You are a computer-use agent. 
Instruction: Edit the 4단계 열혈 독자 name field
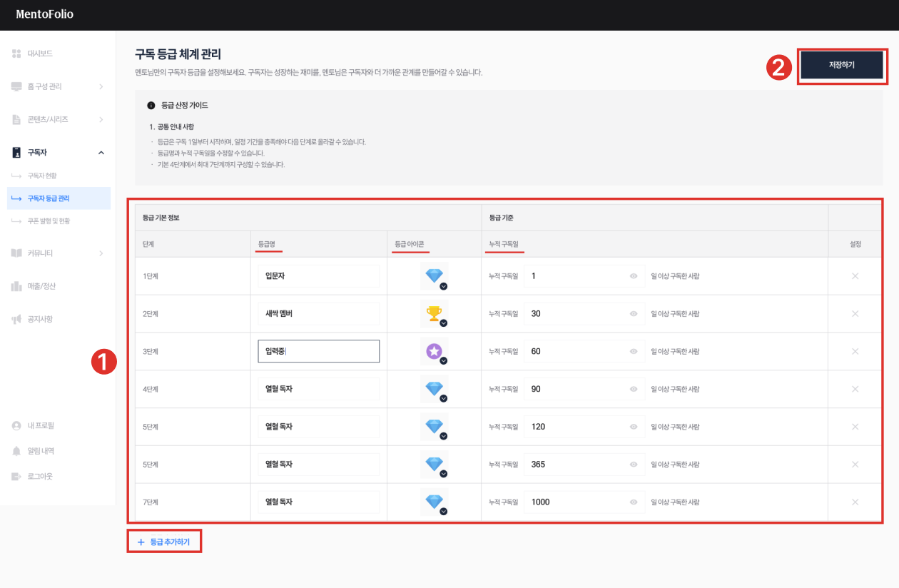click(318, 389)
